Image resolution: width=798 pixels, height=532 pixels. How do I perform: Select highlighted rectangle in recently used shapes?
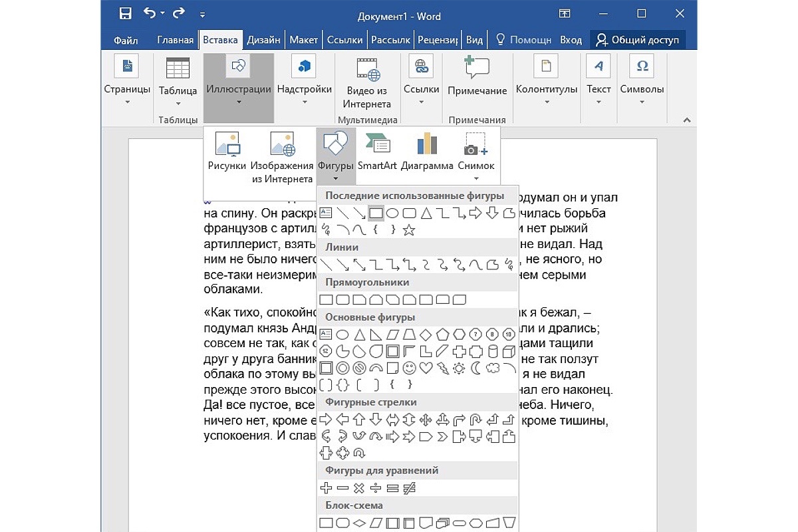click(376, 213)
